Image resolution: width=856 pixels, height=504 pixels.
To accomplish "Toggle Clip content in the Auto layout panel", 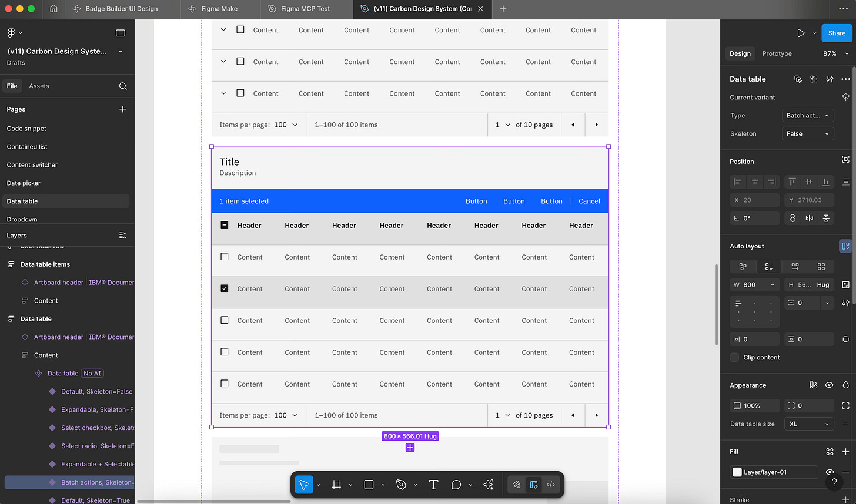I will coord(734,357).
